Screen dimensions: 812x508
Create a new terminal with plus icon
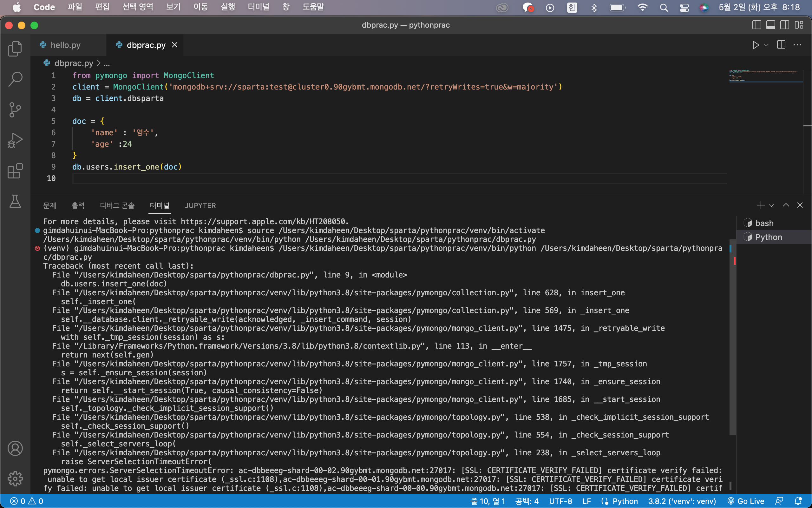click(x=761, y=205)
